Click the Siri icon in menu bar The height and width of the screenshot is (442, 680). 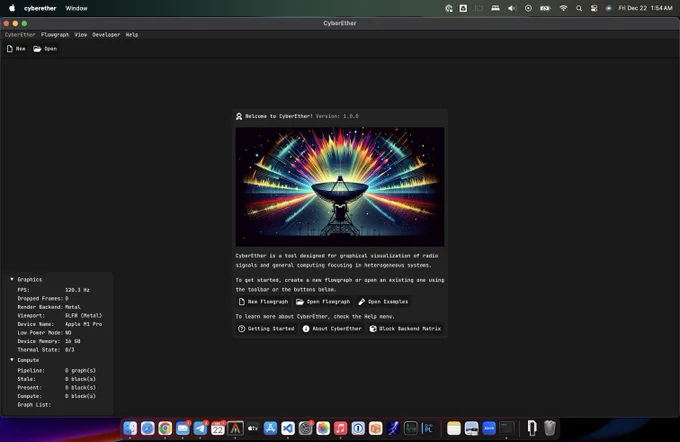[x=608, y=8]
